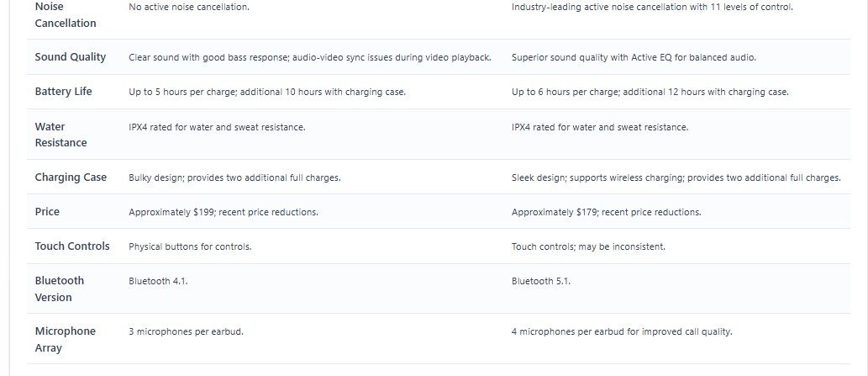Select the "Superior sound quality with Active EQ" cell
This screenshot has width=868, height=376.
pyautogui.click(x=634, y=57)
